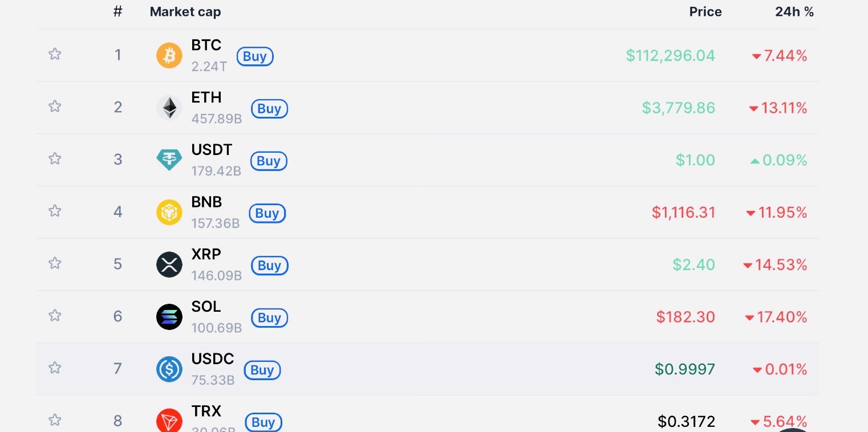Click the Tether USDT logo icon
Screen dimensions: 868x432
(x=169, y=160)
